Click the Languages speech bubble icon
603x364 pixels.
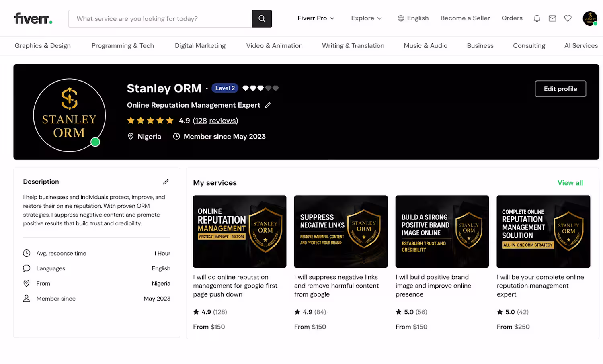[27, 268]
